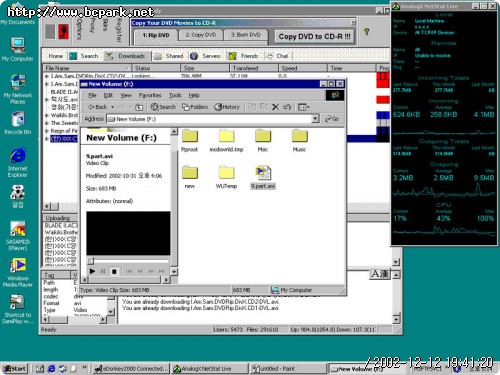The height and width of the screenshot is (375, 500).
Task: Click Up folder icon in Explorer toolbar
Action: point(139,107)
